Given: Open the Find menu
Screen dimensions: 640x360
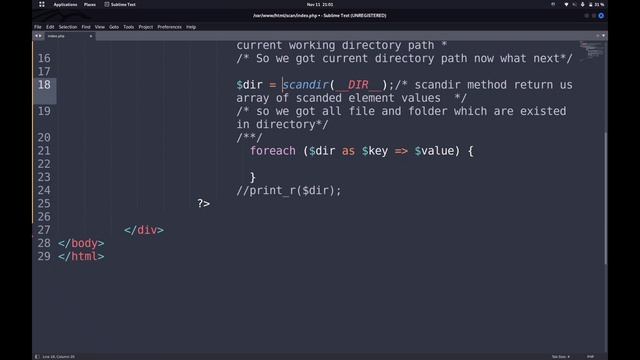Looking at the screenshot, I should [86, 27].
